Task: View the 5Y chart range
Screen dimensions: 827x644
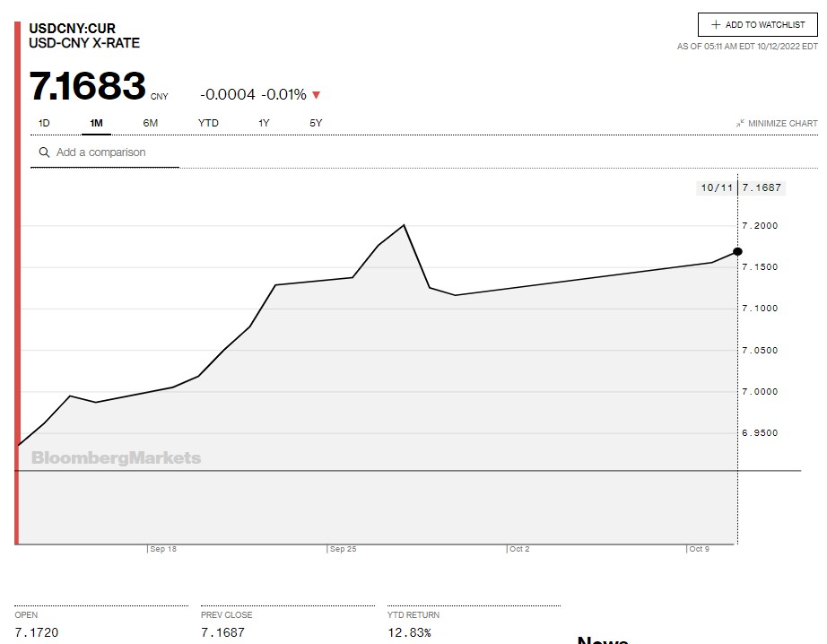Action: [316, 123]
